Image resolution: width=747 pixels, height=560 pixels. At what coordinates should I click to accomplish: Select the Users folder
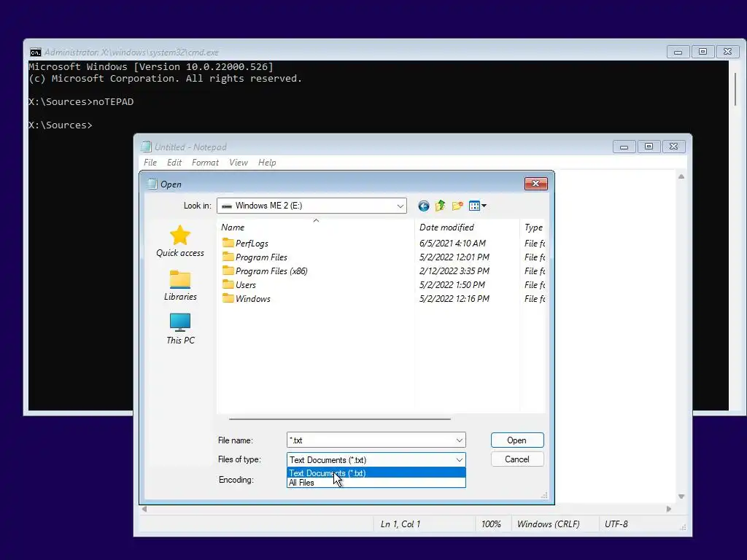(x=239, y=285)
